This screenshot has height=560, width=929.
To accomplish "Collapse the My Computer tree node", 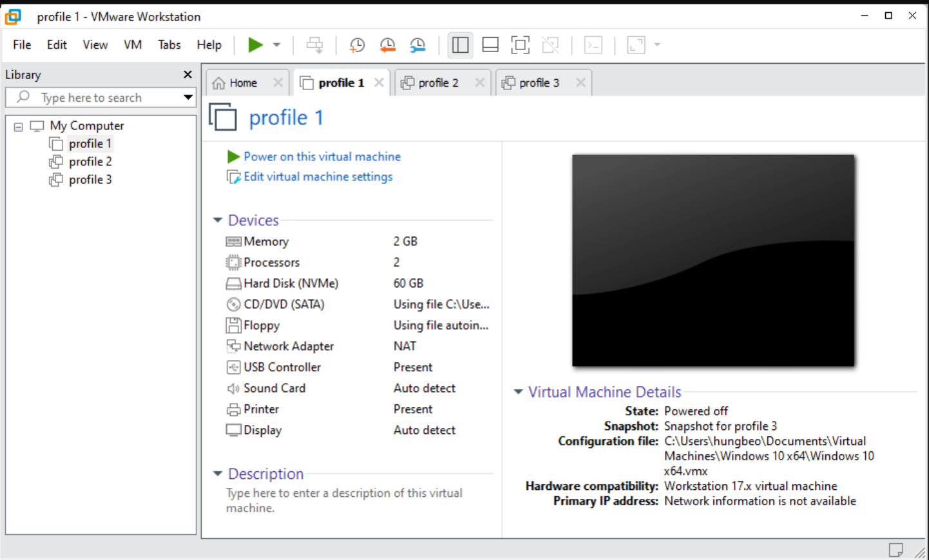I will pyautogui.click(x=19, y=127).
